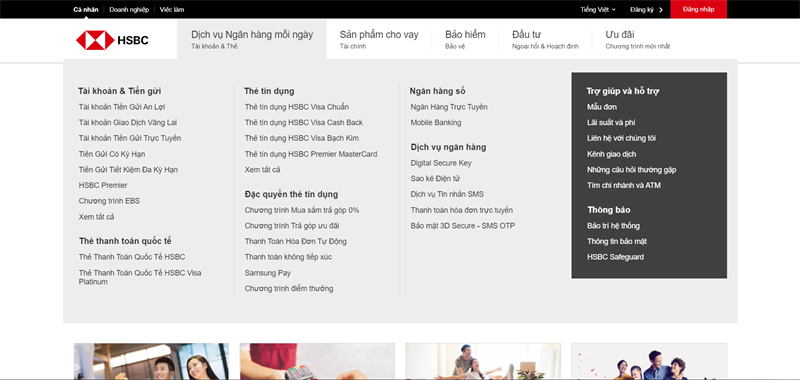This screenshot has width=800, height=380.
Task: Click Tiền Gửi Tiết Kiệm Đa Kỳ Hạn
Action: [128, 170]
